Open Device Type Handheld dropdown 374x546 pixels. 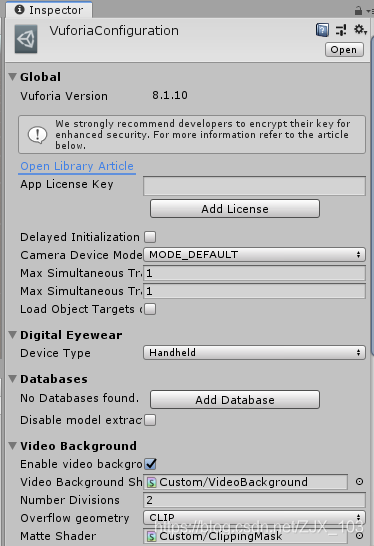[x=254, y=352]
